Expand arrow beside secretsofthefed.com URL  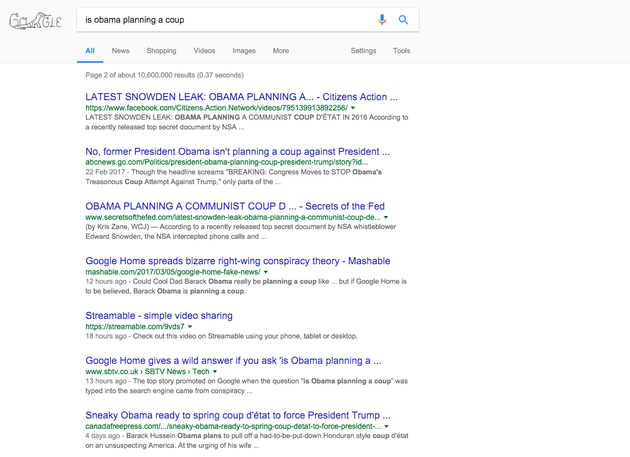(x=386, y=217)
